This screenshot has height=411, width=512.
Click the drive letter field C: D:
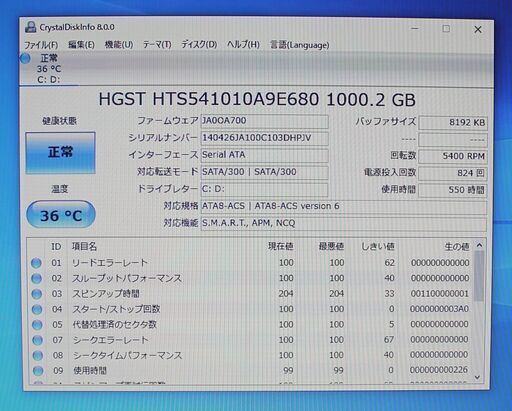pyautogui.click(x=264, y=189)
